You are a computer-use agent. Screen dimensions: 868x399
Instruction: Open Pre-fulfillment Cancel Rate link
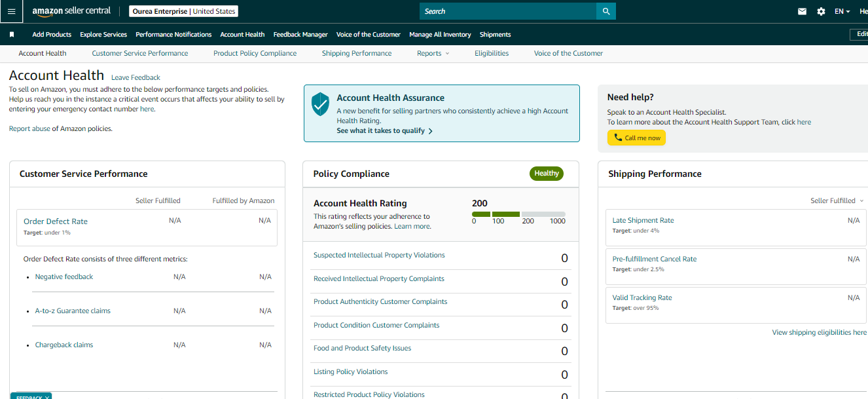(655, 259)
